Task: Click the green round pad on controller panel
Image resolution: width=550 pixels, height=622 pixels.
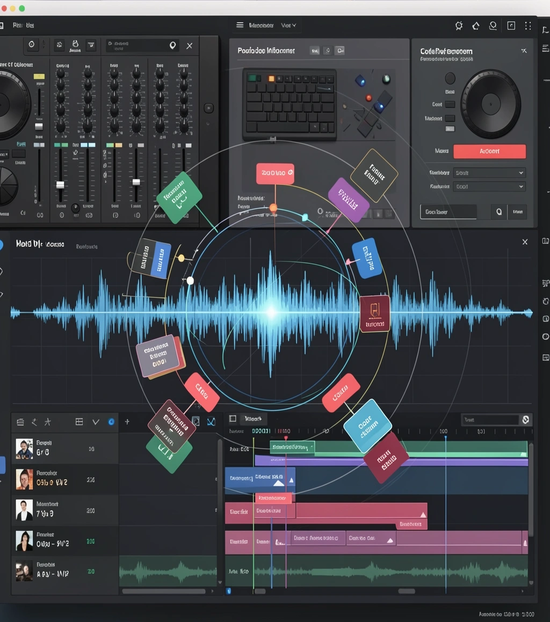Action: click(386, 79)
